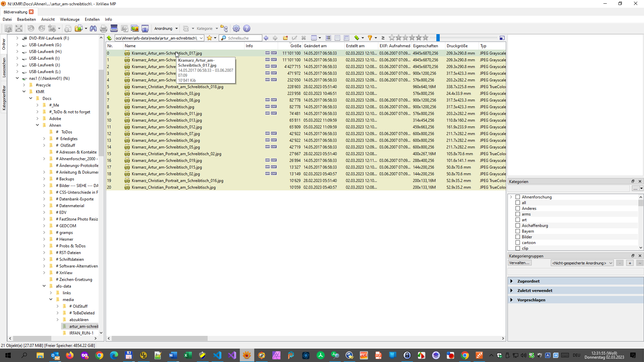This screenshot has width=644, height=362.
Task: Click the green sort arrows icon
Action: (x=357, y=38)
